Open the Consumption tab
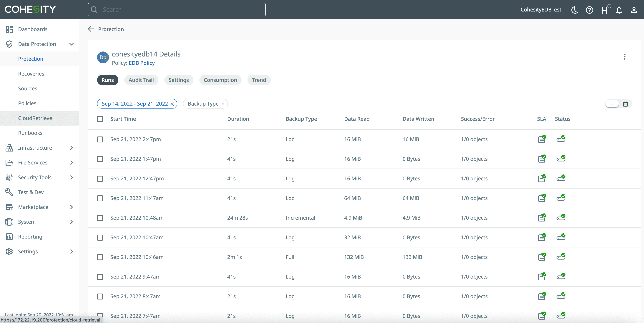Viewport: 644px width, 323px height. pyautogui.click(x=220, y=80)
